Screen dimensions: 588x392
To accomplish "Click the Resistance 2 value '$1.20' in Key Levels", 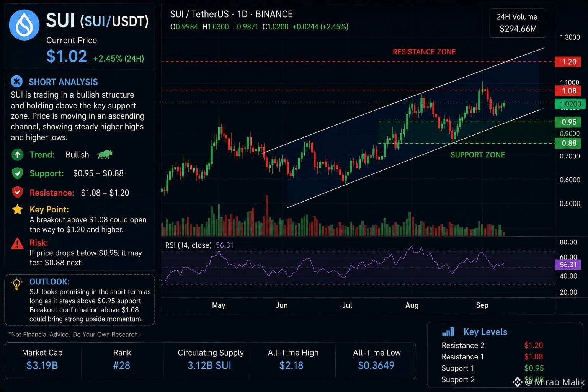I will 534,345.
